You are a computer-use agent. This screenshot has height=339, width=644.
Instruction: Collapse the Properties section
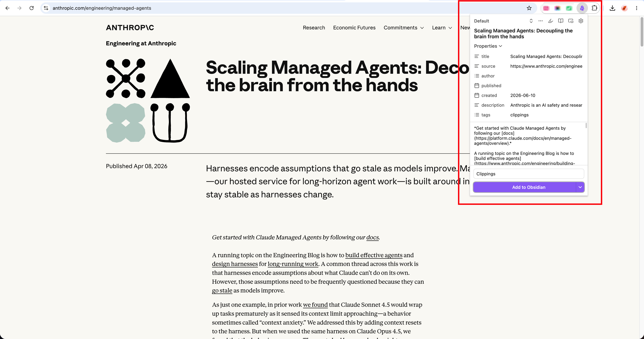[x=488, y=46]
